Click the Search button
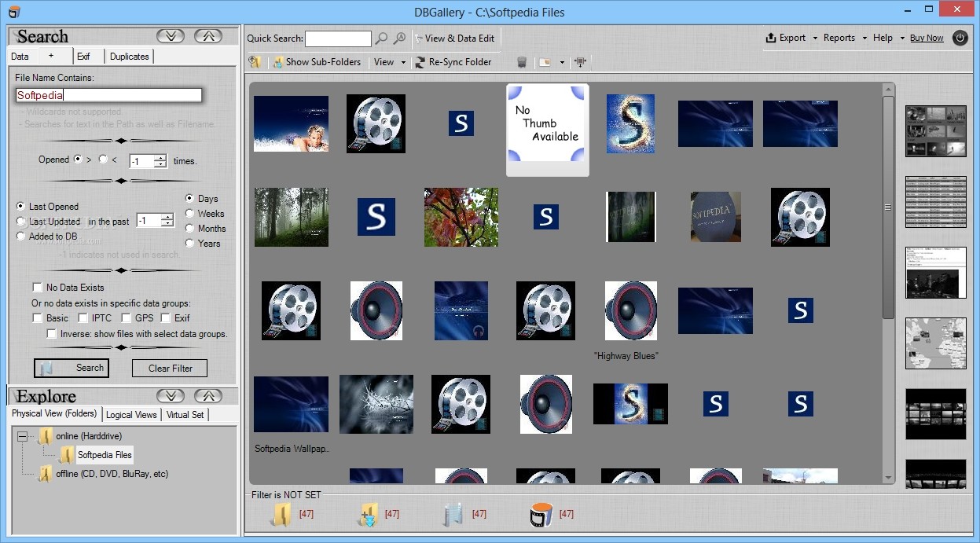Screen dimensions: 980x543 [72, 368]
